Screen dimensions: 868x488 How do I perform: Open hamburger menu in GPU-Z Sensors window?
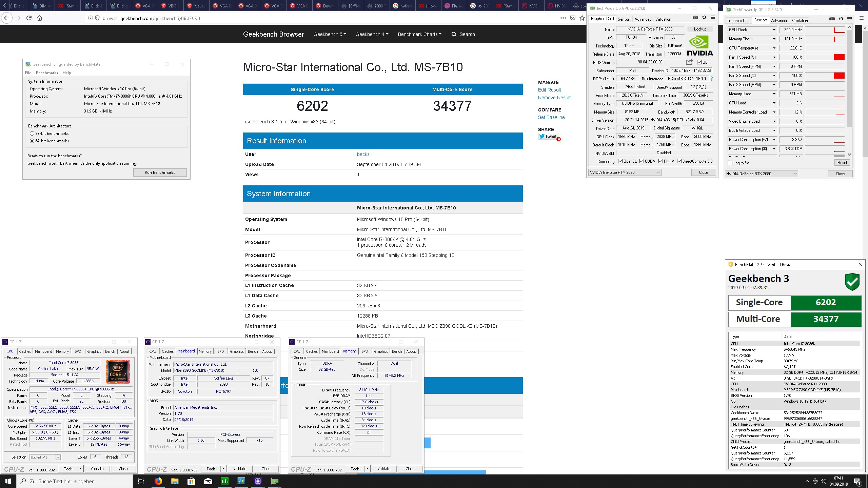click(x=849, y=19)
